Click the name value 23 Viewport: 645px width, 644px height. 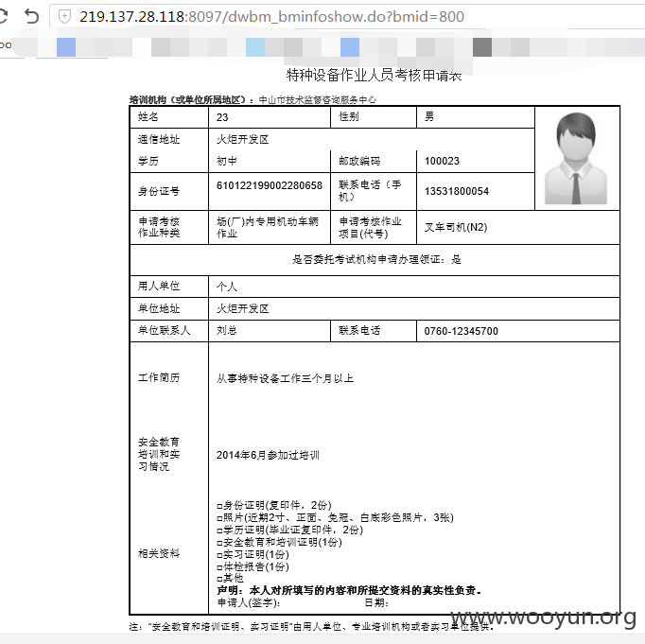[222, 117]
